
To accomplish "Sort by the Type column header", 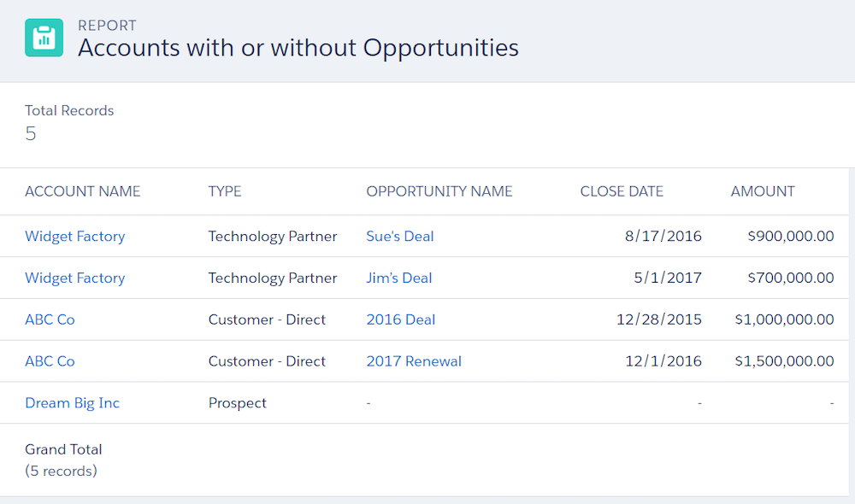I will point(225,191).
